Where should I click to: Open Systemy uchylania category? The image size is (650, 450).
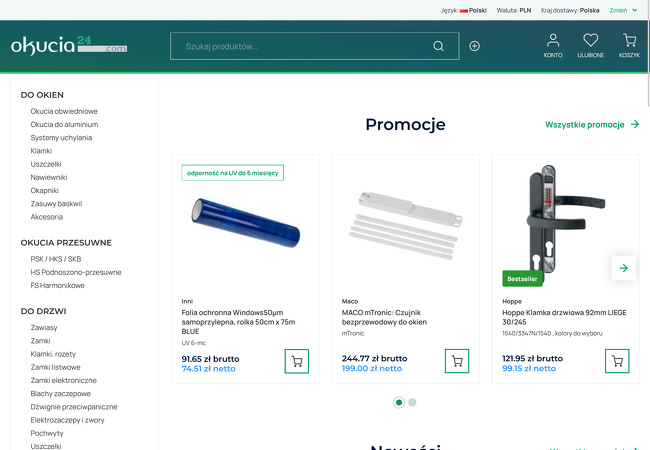click(x=61, y=138)
